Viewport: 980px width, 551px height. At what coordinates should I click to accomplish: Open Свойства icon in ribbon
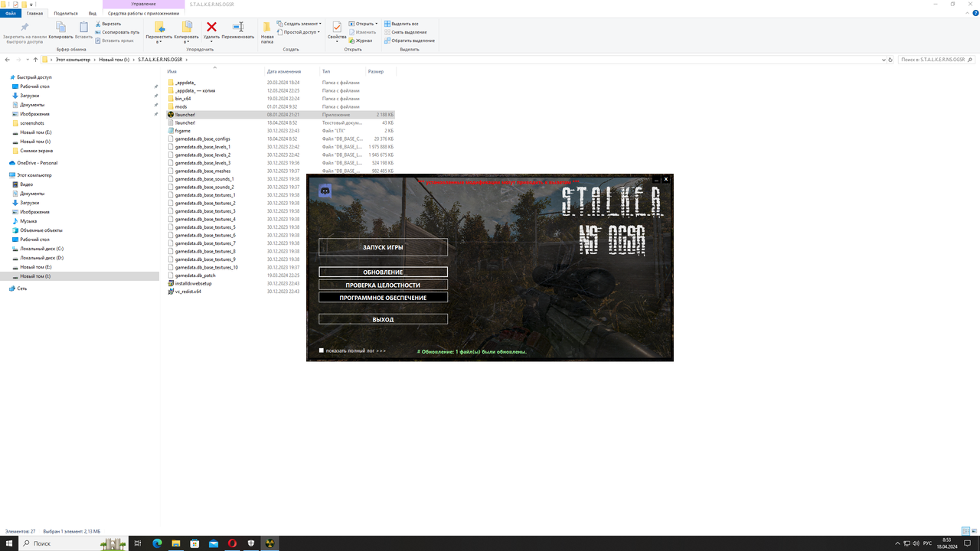point(337,31)
